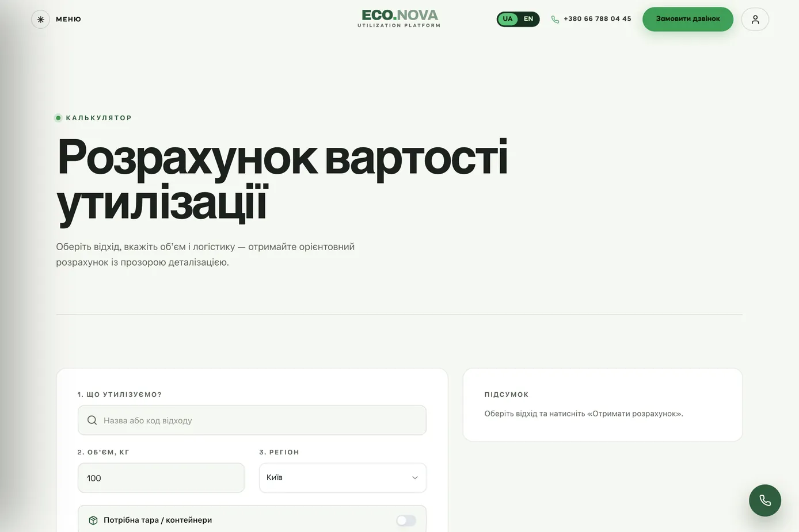Open the floating phone call button
Screen dimensions: 799x532
[x=765, y=500]
